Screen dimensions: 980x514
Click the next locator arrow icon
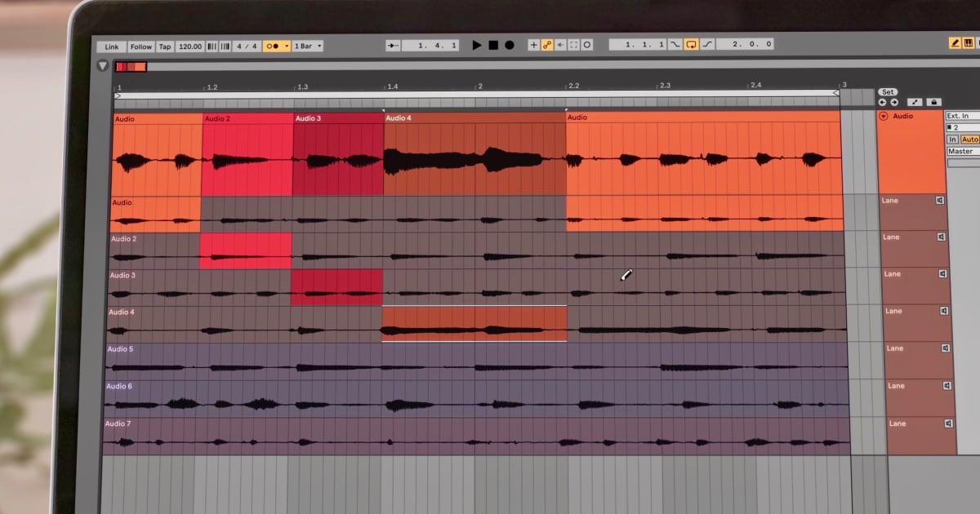(x=895, y=102)
